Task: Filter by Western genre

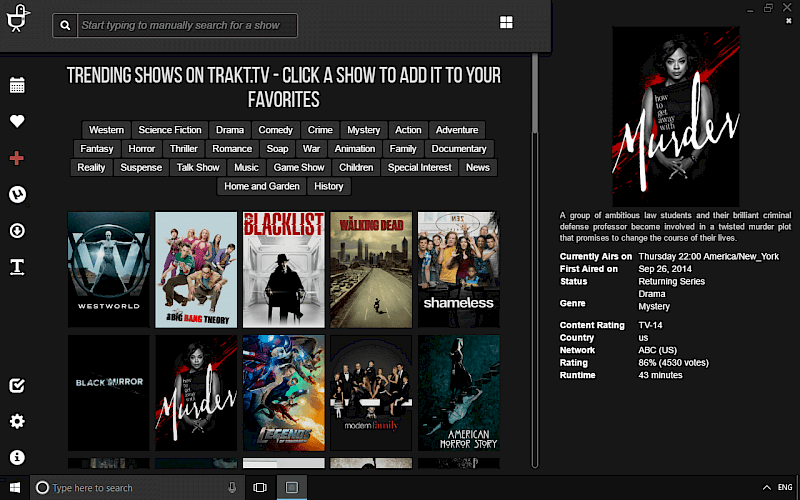Action: pyautogui.click(x=106, y=130)
